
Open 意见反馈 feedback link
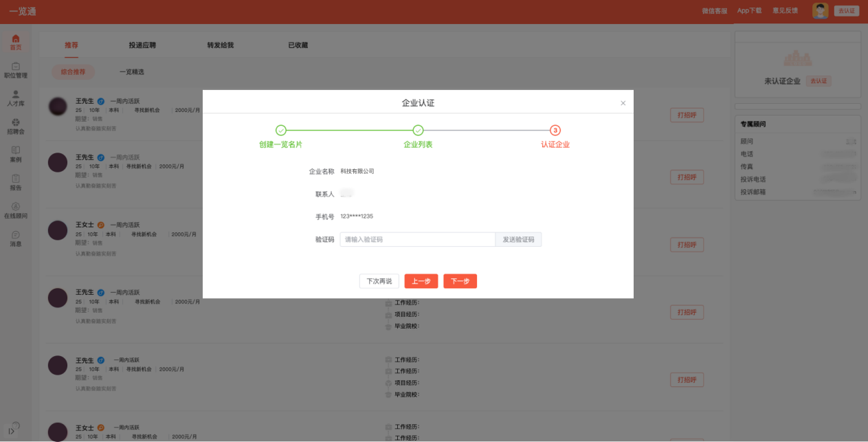click(785, 11)
